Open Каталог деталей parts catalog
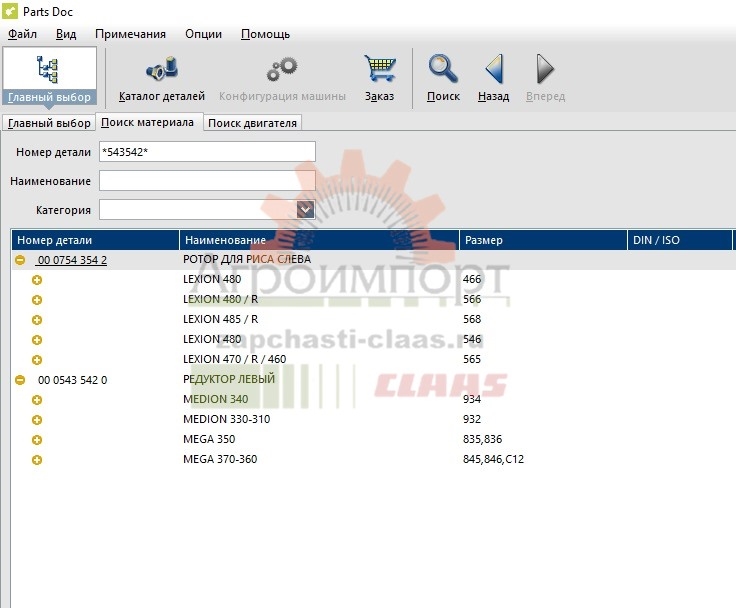Viewport: 736px width, 608px height. pyautogui.click(x=161, y=79)
